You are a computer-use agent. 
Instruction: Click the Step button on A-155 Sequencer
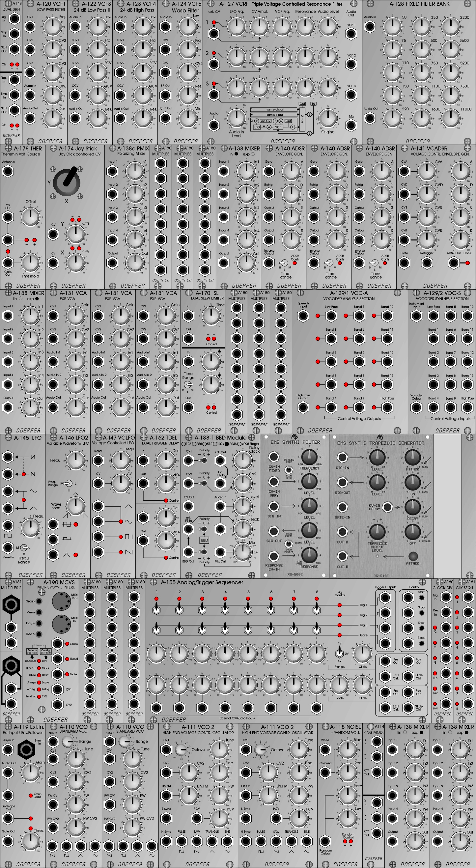tap(421, 628)
